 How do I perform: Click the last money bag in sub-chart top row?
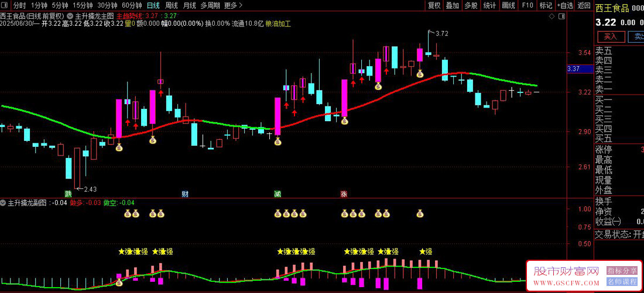click(x=420, y=213)
